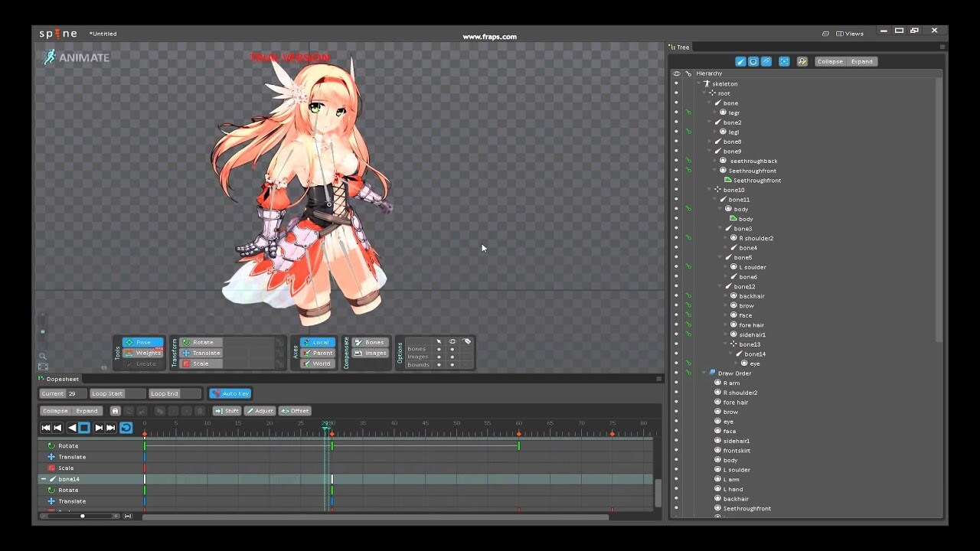Collapse the Draw Order node
Screen dimensions: 980x551
tap(704, 373)
